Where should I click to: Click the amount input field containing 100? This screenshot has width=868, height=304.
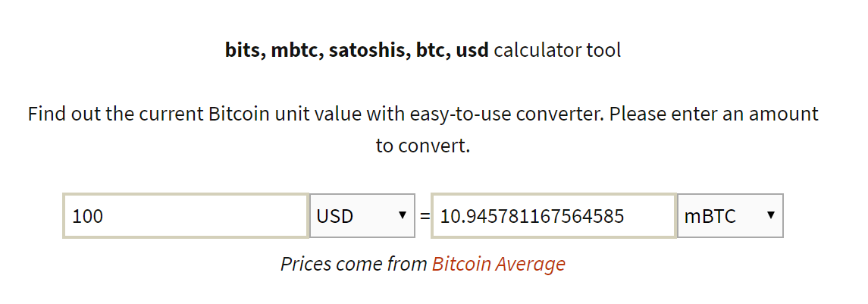pyautogui.click(x=186, y=215)
